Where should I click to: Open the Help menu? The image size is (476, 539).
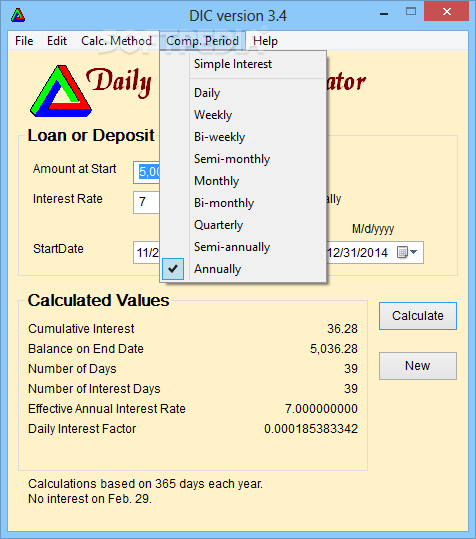click(x=265, y=41)
